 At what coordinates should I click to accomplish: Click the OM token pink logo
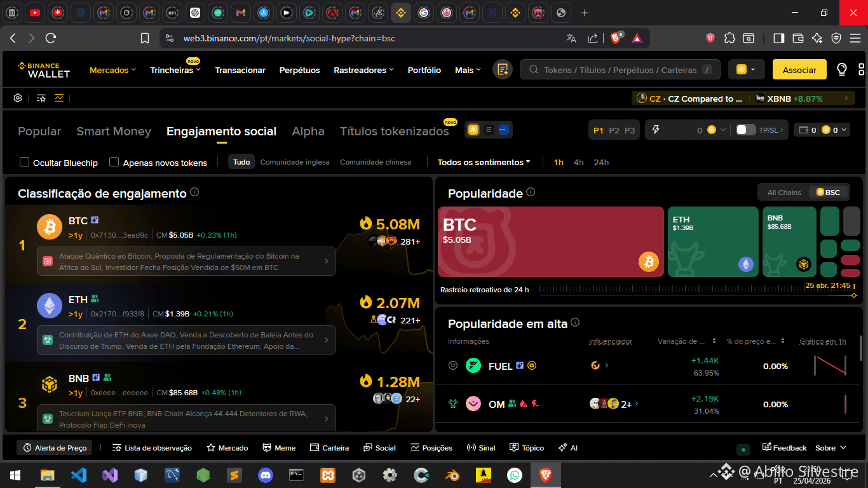[x=473, y=403]
